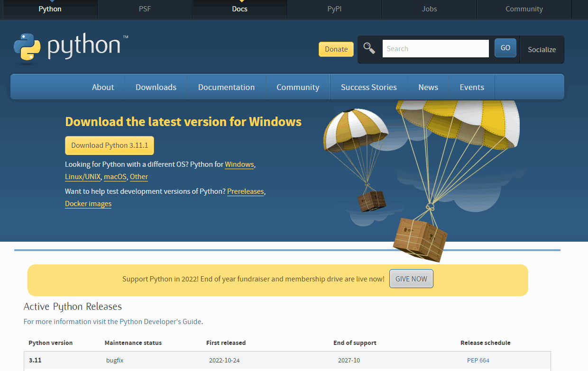
Task: Click the Active Python Releases heading
Action: [73, 307]
